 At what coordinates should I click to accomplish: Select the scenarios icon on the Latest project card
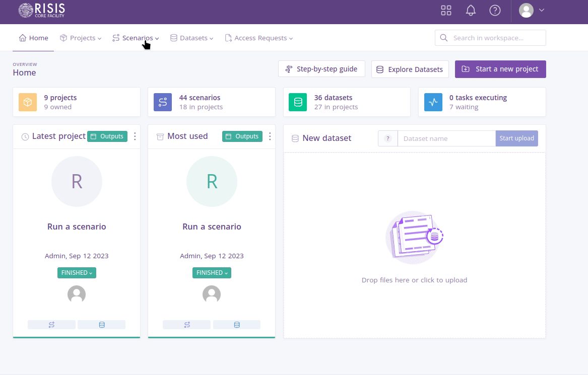click(x=51, y=324)
